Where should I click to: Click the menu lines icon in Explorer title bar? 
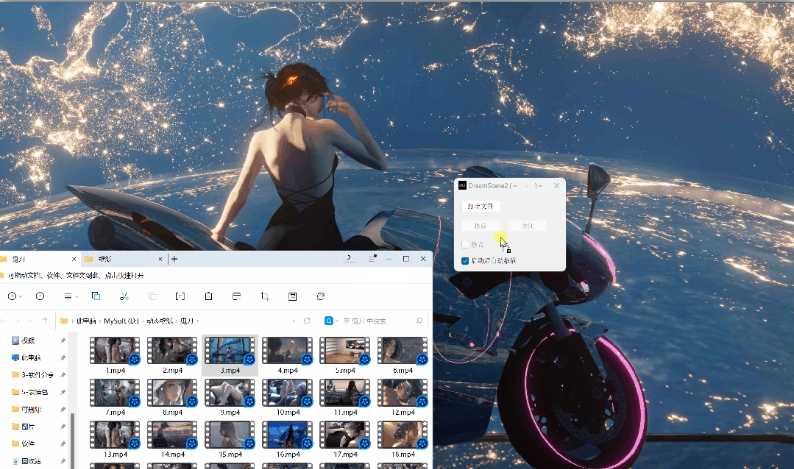tap(372, 259)
